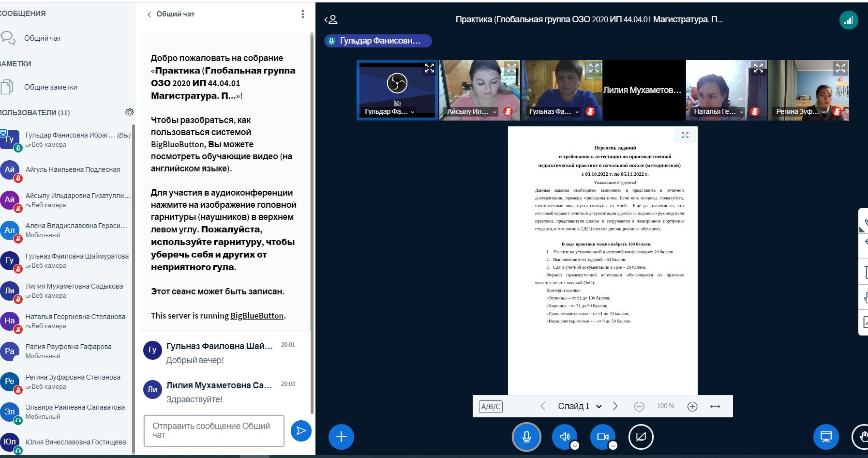
Task: Zoom in on the presentation slide
Action: click(692, 407)
